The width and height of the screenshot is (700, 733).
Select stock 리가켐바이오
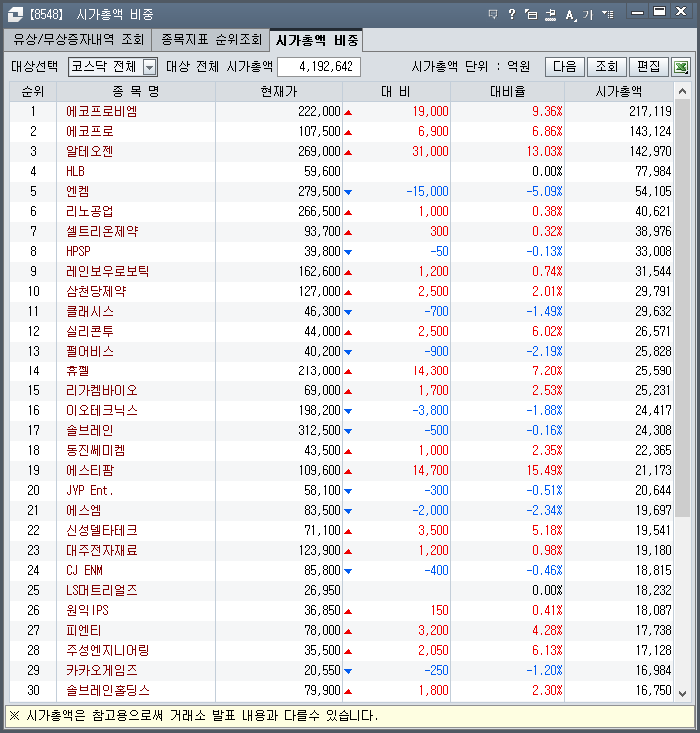[102, 390]
